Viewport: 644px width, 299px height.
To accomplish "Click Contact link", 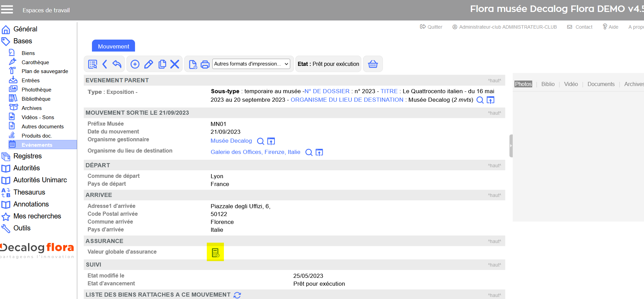I will tap(580, 27).
